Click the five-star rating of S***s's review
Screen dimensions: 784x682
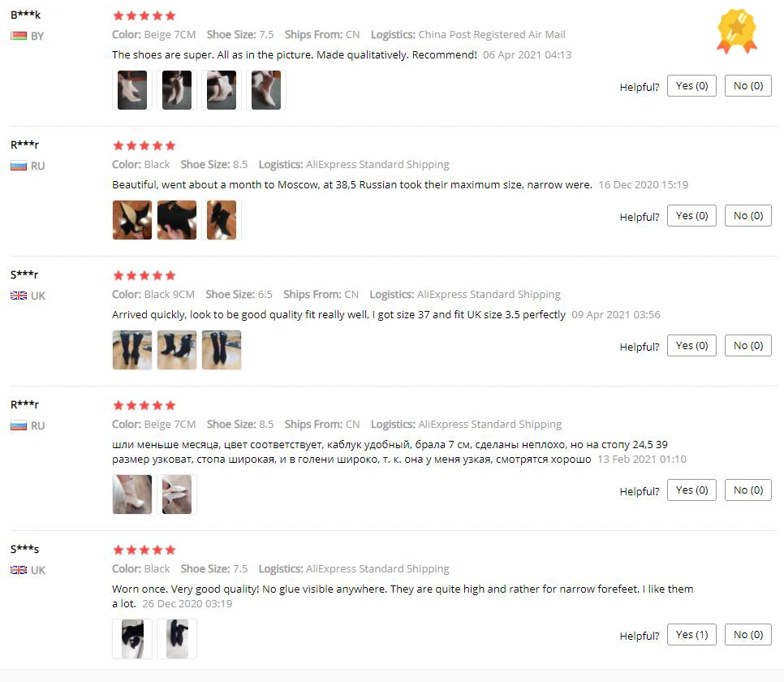click(x=144, y=550)
